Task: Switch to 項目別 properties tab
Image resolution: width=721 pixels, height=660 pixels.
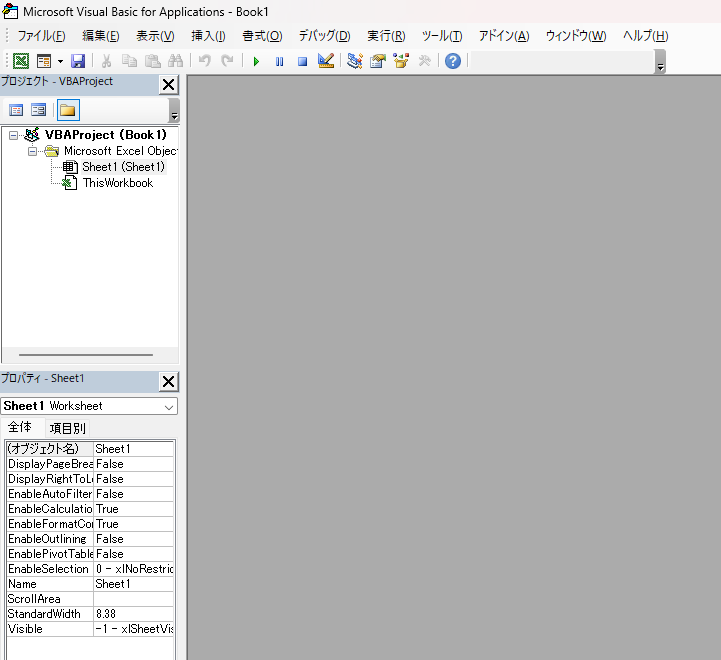Action: (x=68, y=428)
